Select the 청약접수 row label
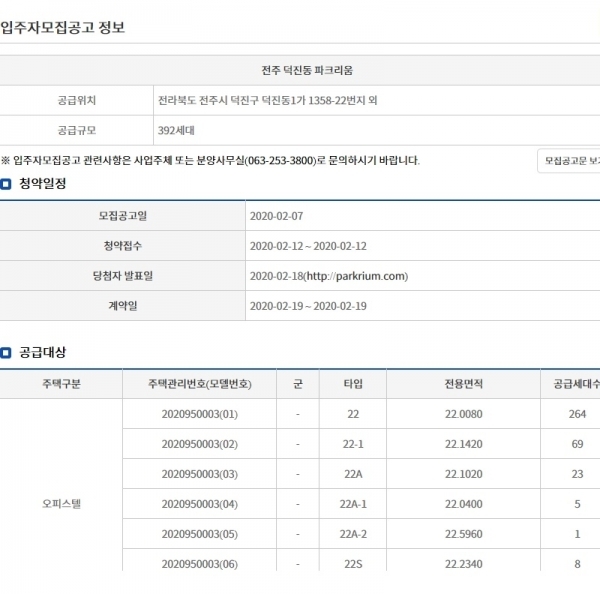This screenshot has width=600, height=594. pos(122,246)
